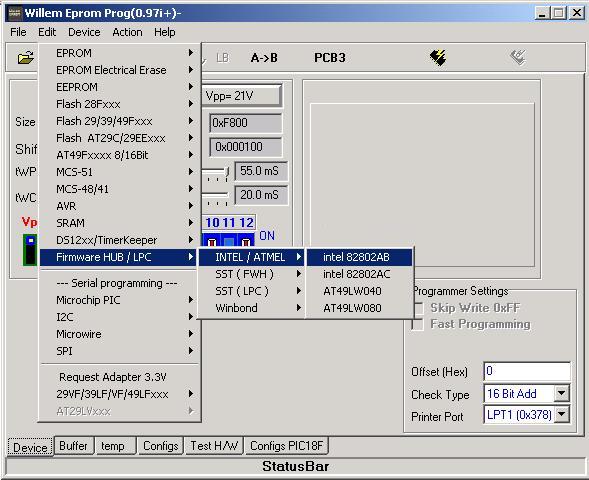The image size is (589, 480).
Task: Open Flash AT29C/29EExxx menu entry
Action: [x=120, y=138]
